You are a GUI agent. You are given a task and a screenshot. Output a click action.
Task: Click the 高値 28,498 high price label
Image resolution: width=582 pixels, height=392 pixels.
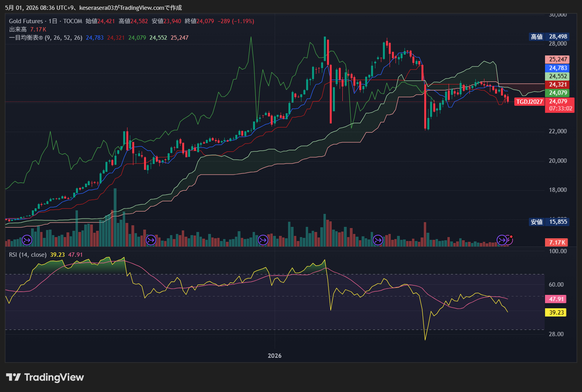coord(549,37)
